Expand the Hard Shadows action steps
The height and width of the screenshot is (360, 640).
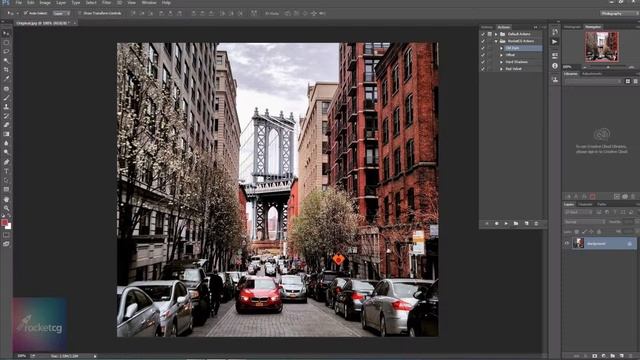point(502,62)
